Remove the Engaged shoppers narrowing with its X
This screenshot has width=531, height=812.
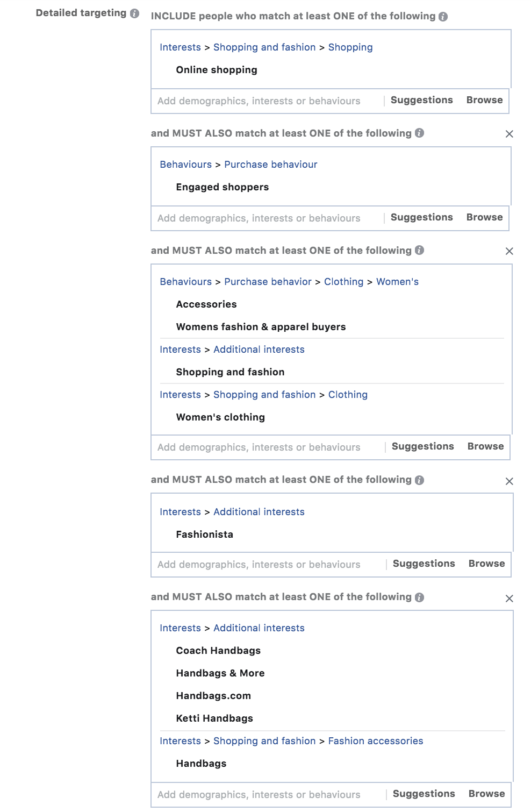click(509, 134)
